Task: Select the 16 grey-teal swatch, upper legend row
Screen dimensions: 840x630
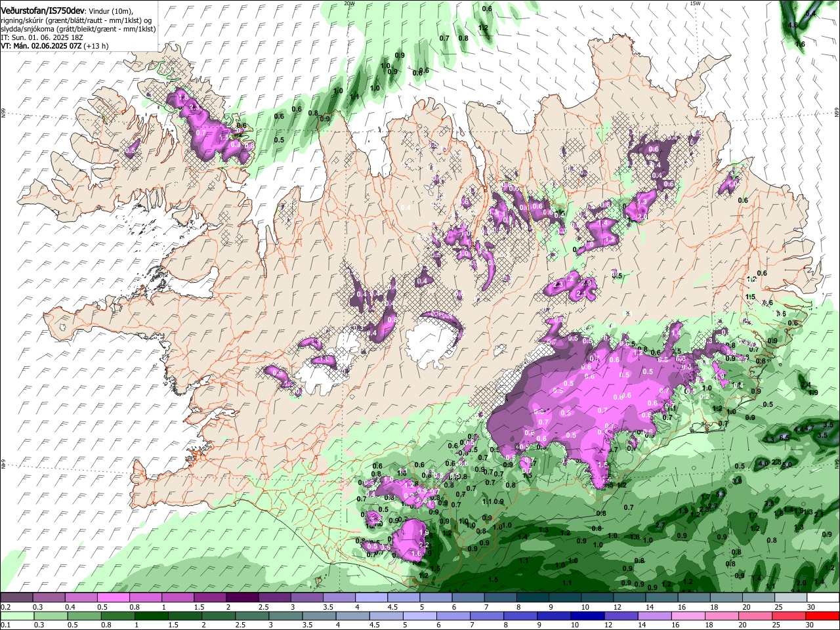Action: [x=694, y=597]
